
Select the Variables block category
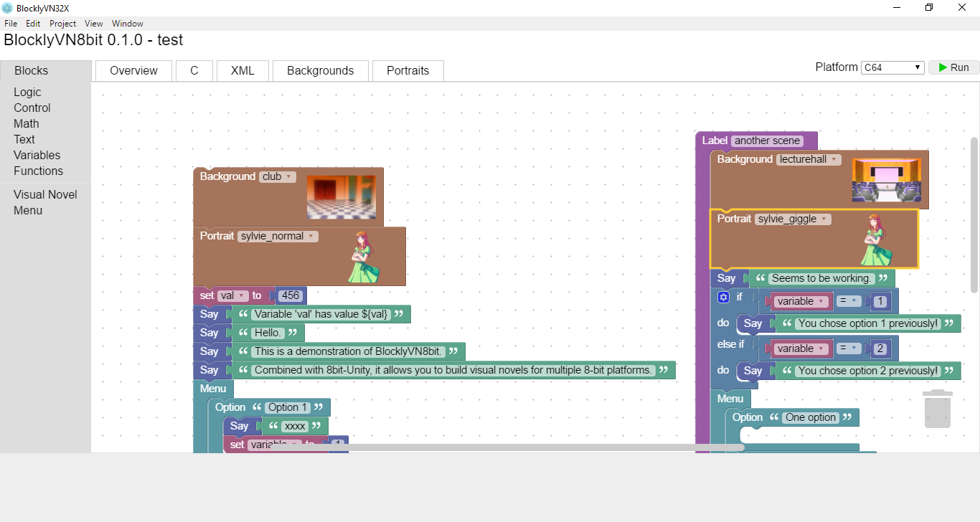(37, 155)
